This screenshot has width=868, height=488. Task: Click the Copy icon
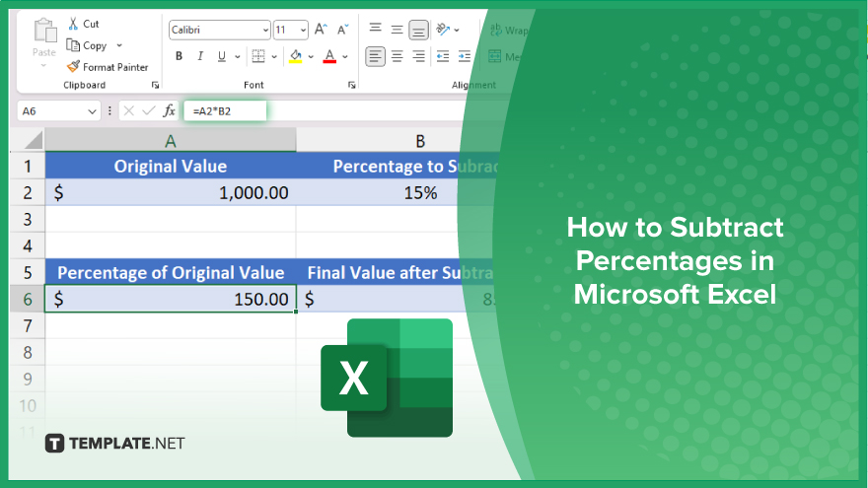pos(73,45)
